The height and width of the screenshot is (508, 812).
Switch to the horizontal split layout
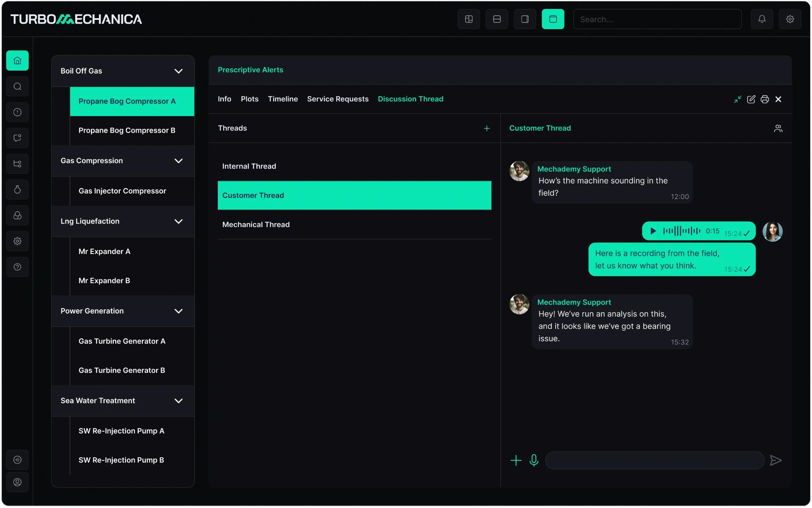coord(497,19)
